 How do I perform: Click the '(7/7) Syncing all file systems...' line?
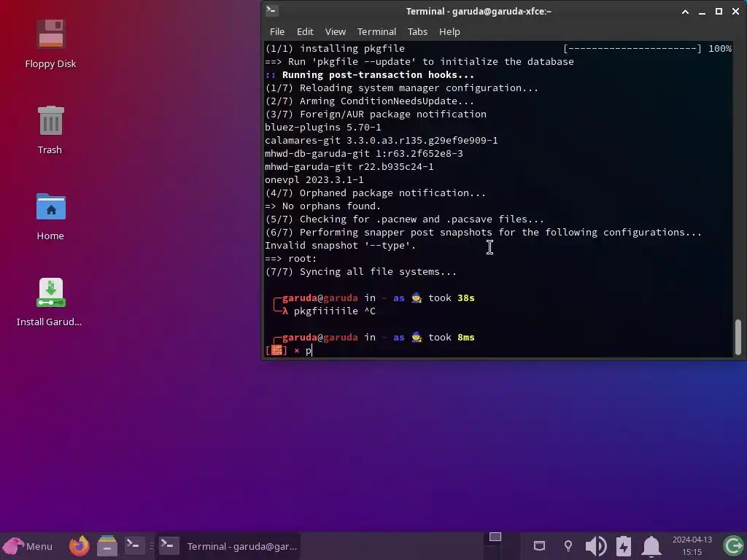[360, 272]
